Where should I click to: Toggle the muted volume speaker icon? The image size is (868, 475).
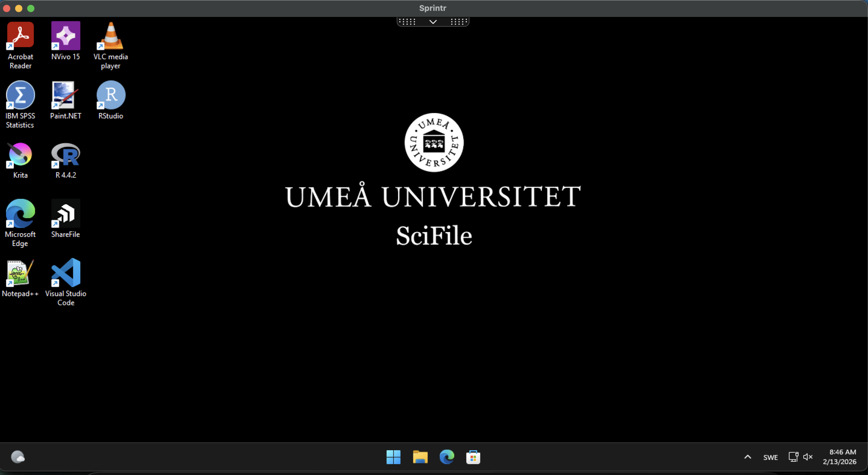tap(808, 457)
